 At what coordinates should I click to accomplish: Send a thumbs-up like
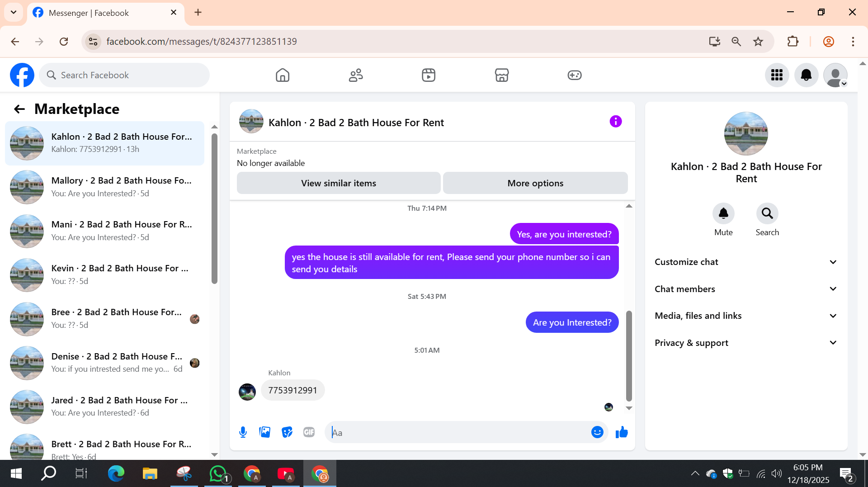(622, 432)
